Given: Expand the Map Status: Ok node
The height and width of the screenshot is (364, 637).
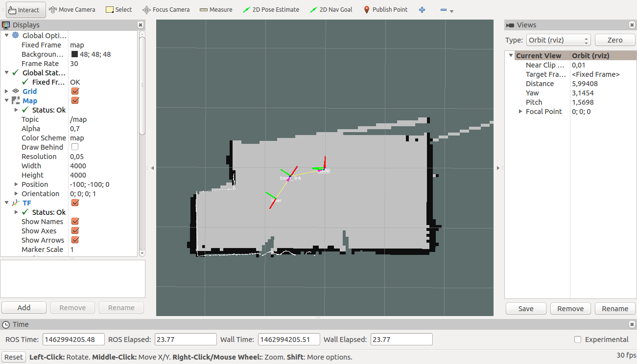Looking at the screenshot, I should pyautogui.click(x=17, y=110).
